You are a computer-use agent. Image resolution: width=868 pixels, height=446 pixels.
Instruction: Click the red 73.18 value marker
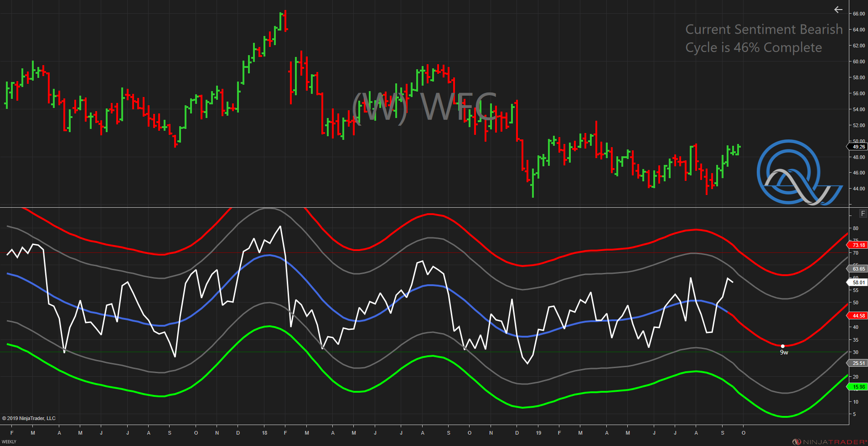tap(858, 245)
